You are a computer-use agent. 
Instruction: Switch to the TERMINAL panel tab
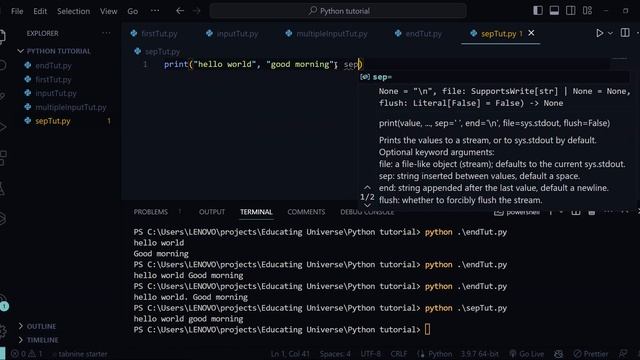[x=256, y=212]
